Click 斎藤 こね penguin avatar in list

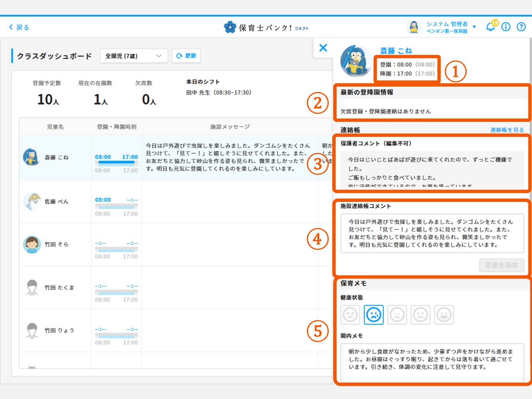tap(32, 157)
